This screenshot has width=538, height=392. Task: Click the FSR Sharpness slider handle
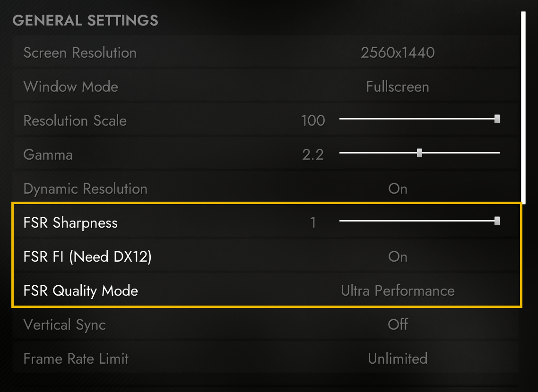pyautogui.click(x=497, y=221)
